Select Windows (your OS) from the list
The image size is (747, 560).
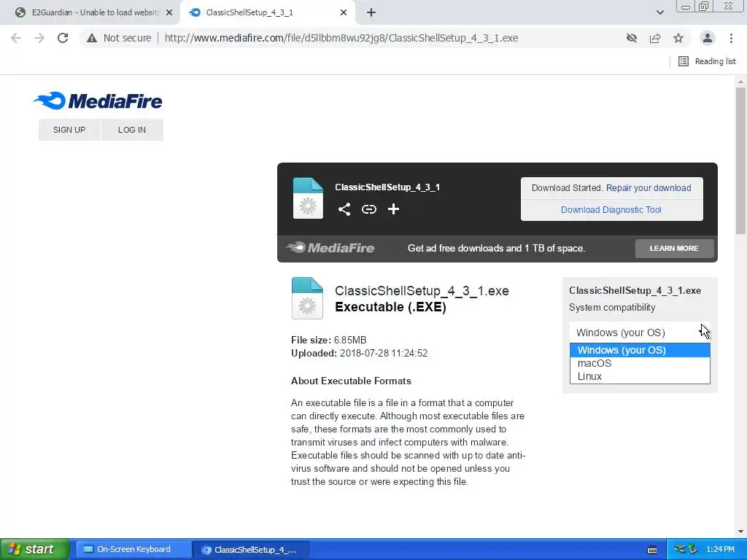point(640,350)
